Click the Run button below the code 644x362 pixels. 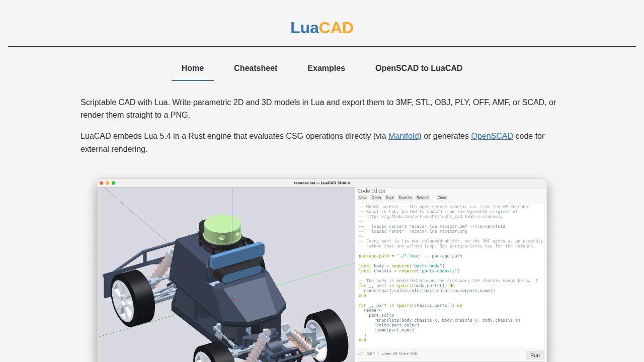[535, 355]
